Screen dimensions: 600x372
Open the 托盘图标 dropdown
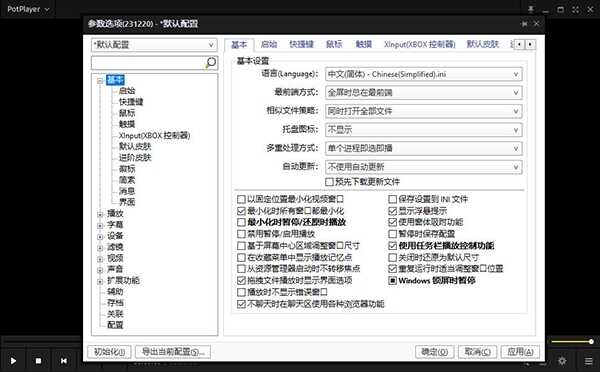424,130
